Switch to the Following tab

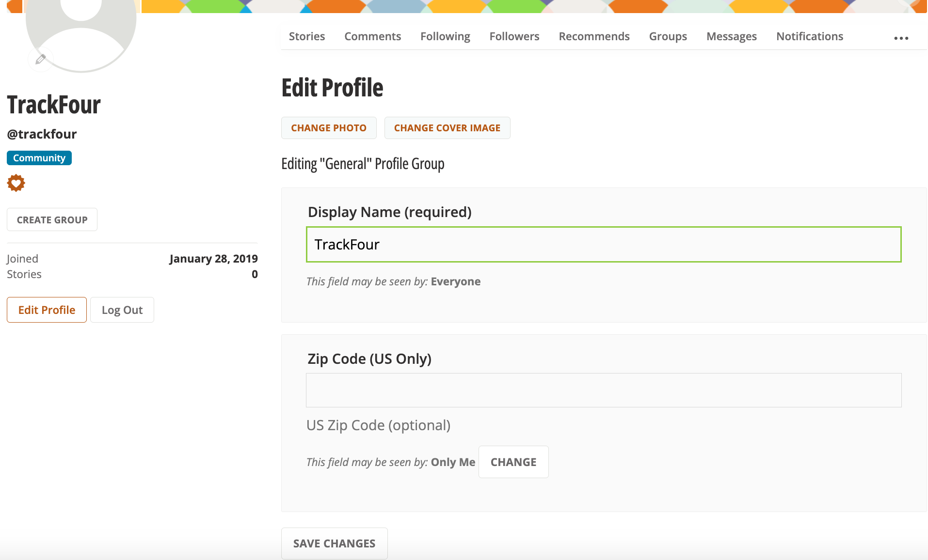point(445,36)
